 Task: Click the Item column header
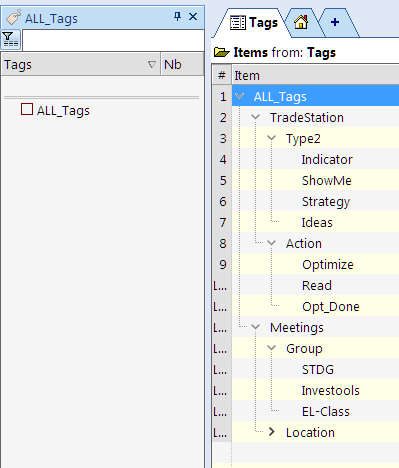[315, 75]
